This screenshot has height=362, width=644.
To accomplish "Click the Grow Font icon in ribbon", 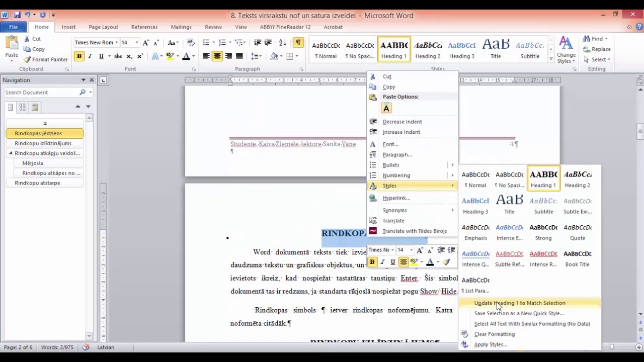I will (146, 43).
